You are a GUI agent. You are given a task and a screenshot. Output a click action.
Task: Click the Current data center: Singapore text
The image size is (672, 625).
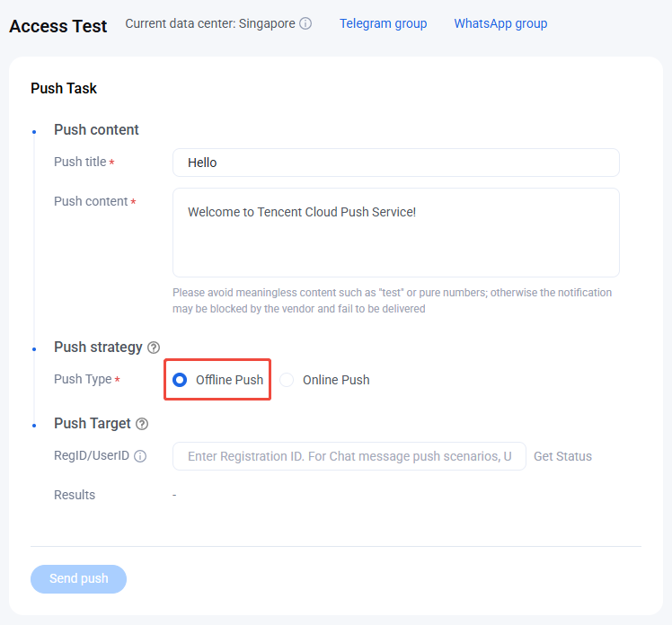210,23
